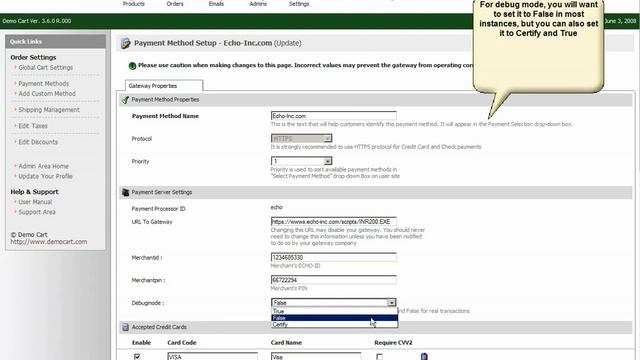640x360 pixels.
Task: Collapse the Debugmode dropdown arrow
Action: (x=391, y=302)
